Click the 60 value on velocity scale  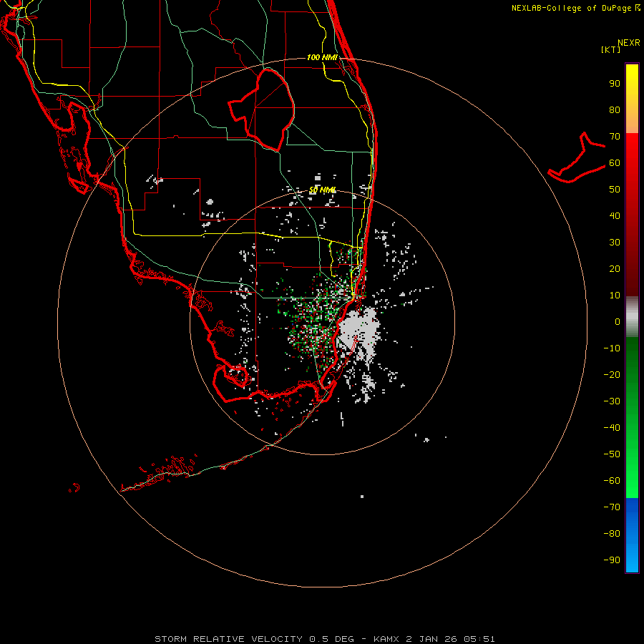pos(615,163)
